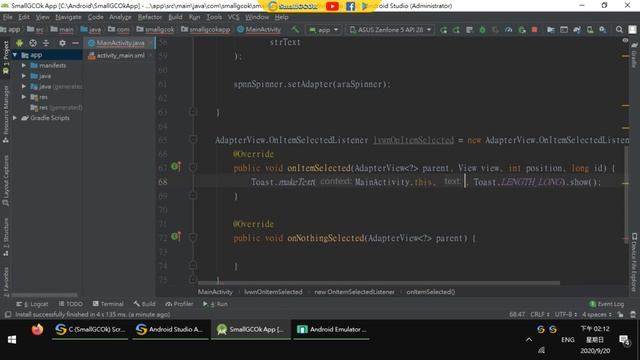Toggle fold end marker on line 74
The height and width of the screenshot is (360, 640).
click(193, 265)
